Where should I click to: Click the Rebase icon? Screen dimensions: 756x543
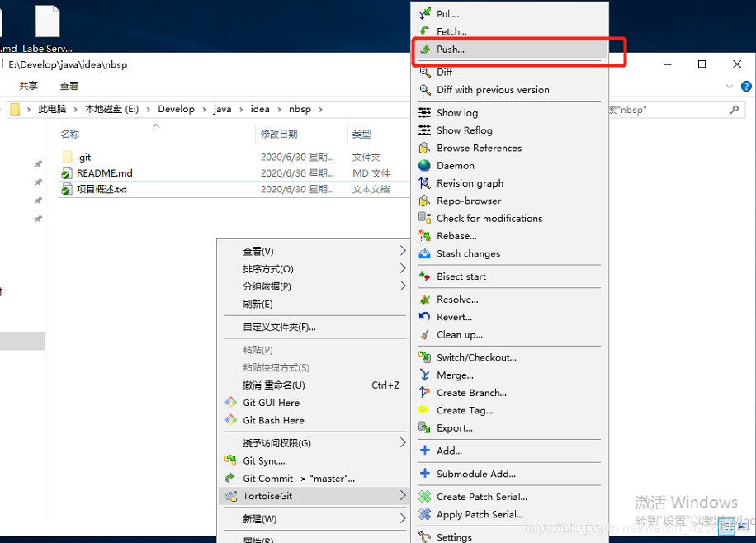[425, 236]
